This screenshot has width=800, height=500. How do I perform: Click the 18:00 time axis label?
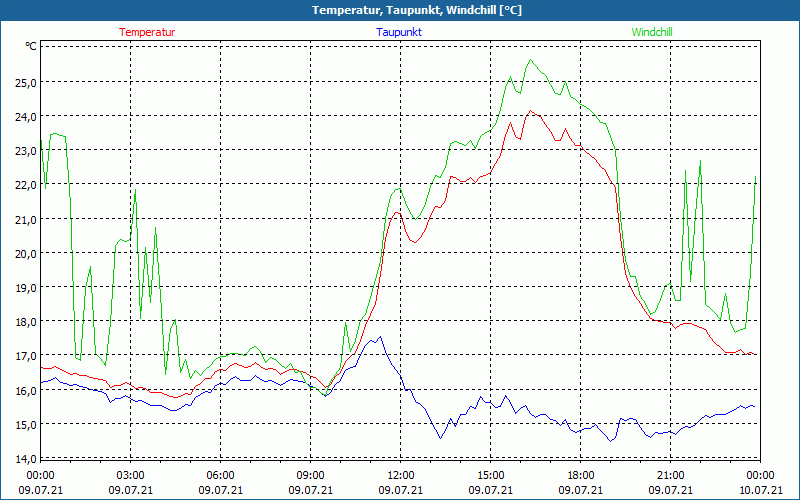pyautogui.click(x=581, y=476)
